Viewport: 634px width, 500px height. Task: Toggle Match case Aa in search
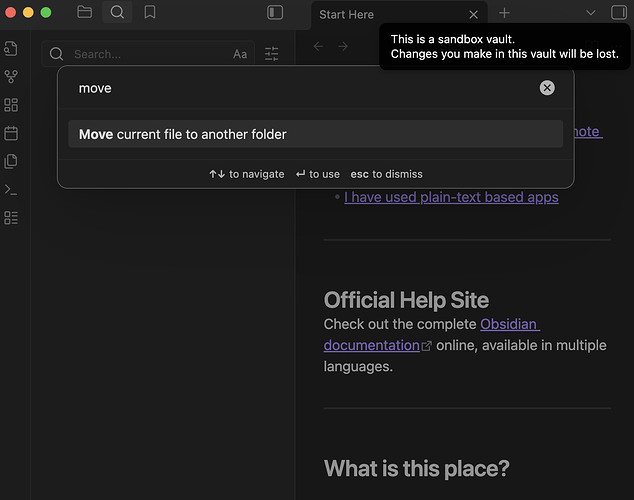[x=240, y=54]
